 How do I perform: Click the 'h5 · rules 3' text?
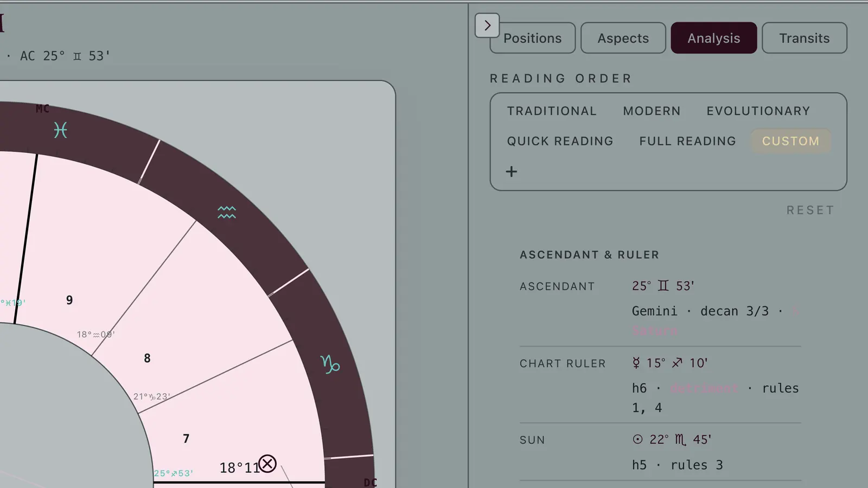click(x=677, y=465)
